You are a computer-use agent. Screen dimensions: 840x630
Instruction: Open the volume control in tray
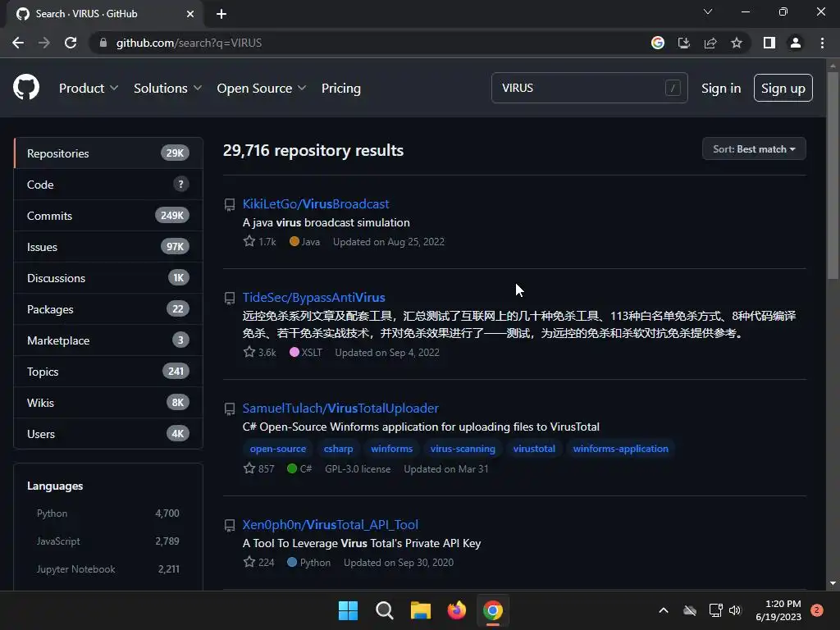tap(735, 610)
